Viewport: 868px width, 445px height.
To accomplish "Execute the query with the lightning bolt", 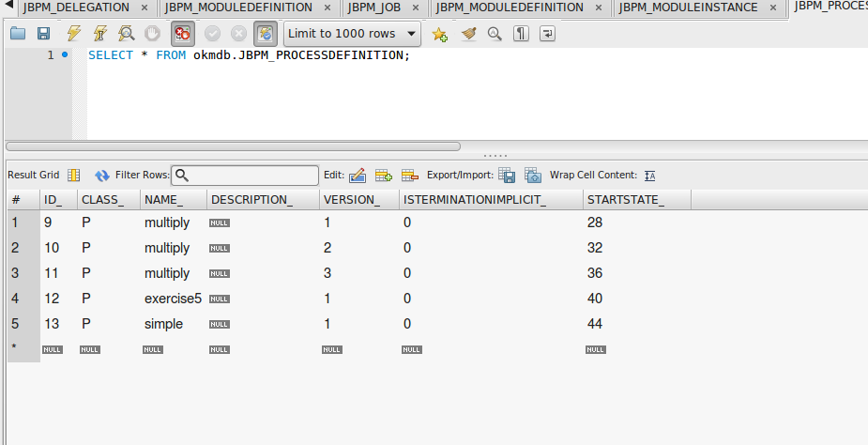I will 74,34.
